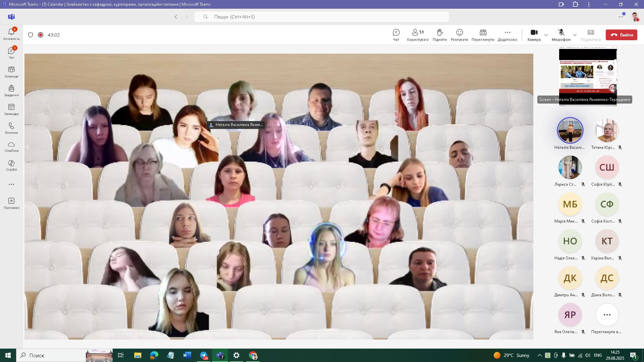Open OneDrive in the sidebar
The image size is (644, 362).
[11, 146]
